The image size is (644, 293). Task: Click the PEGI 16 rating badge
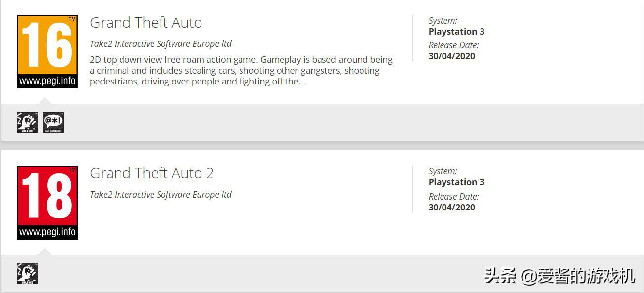(47, 52)
